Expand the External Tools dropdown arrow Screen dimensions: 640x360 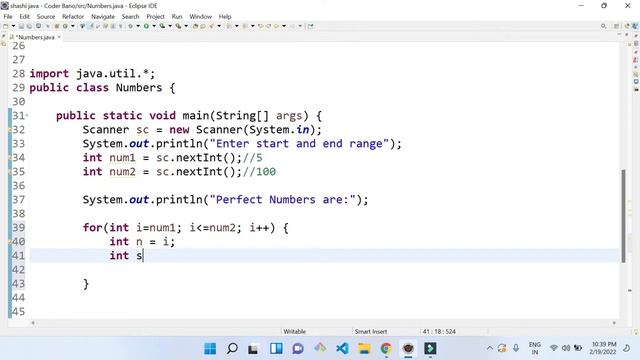pyautogui.click(x=186, y=26)
